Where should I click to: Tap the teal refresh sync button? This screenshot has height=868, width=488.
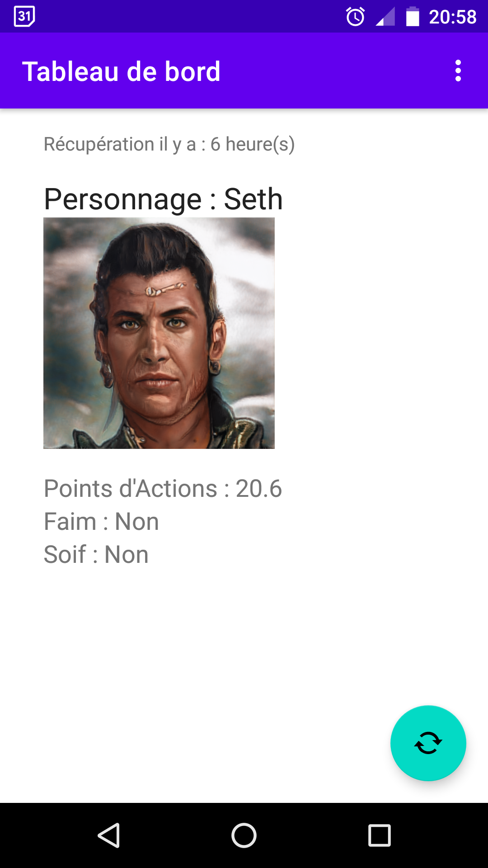pyautogui.click(x=428, y=743)
